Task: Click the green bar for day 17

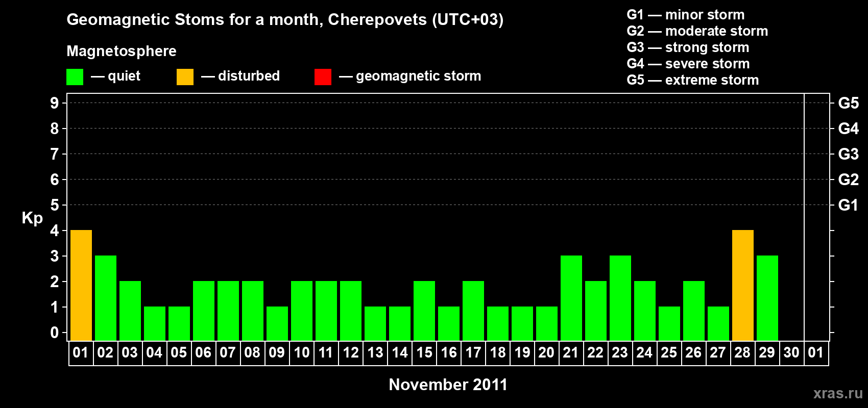Action: (x=473, y=311)
